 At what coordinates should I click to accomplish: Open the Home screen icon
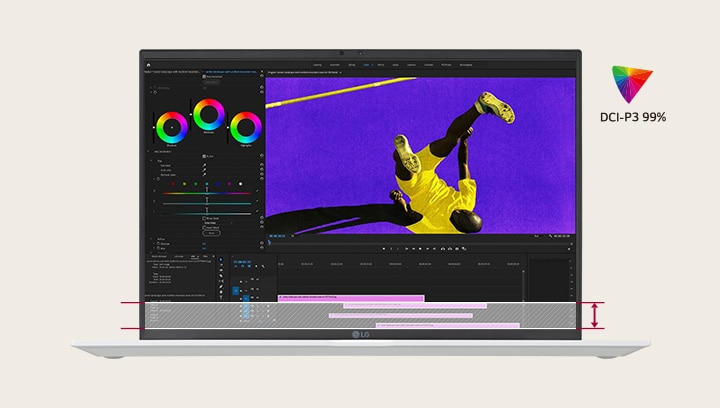click(148, 65)
